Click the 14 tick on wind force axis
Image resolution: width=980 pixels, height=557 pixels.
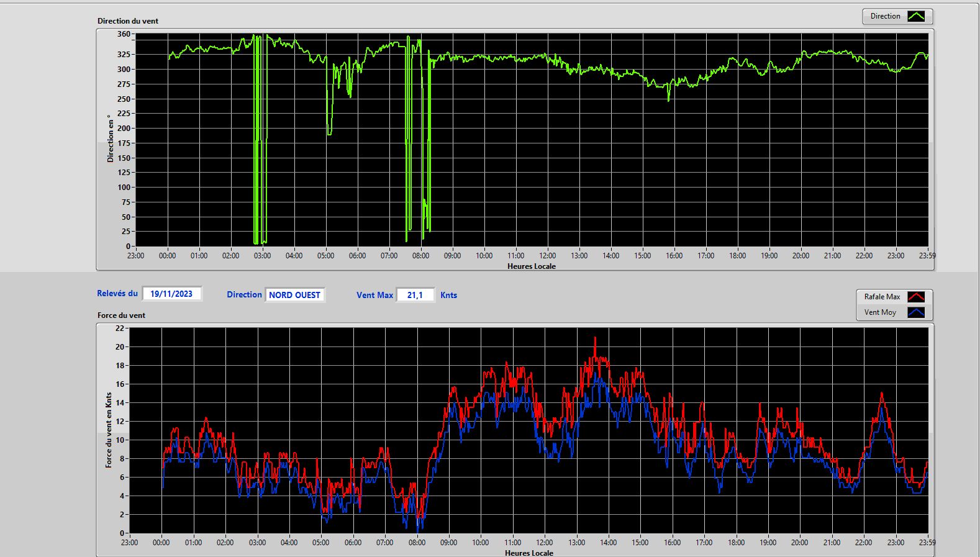tap(119, 403)
